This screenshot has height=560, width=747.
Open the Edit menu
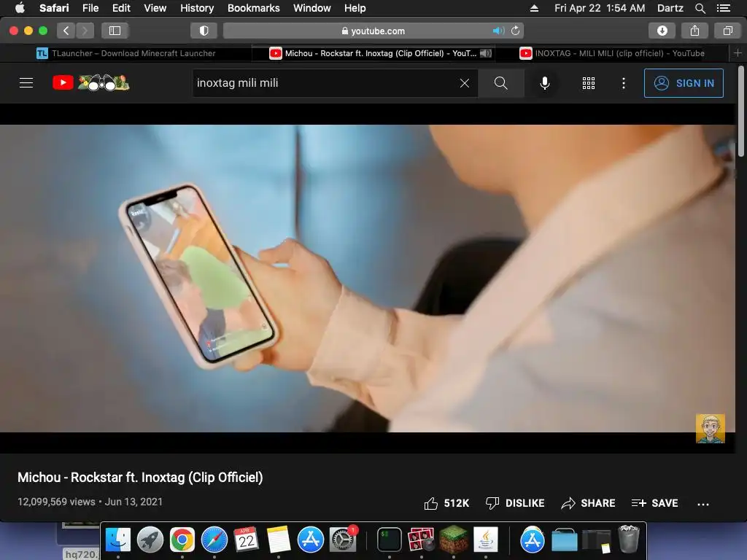121,8
